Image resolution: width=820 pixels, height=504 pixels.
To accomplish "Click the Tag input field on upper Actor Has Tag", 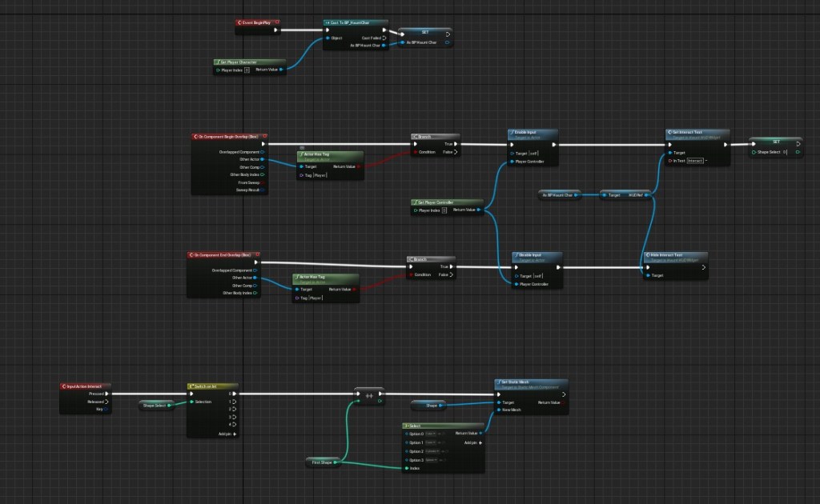I will click(319, 174).
